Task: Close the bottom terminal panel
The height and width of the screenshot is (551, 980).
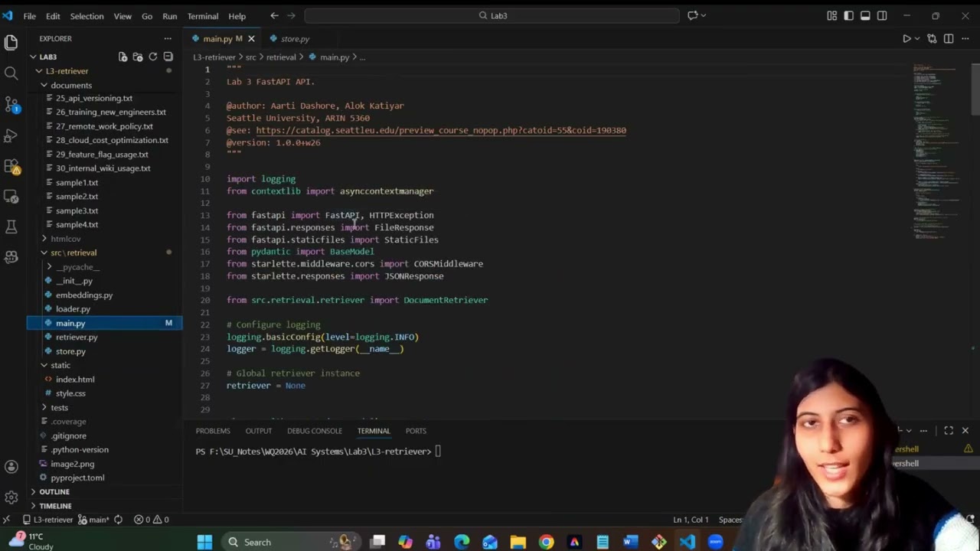Action: (965, 431)
